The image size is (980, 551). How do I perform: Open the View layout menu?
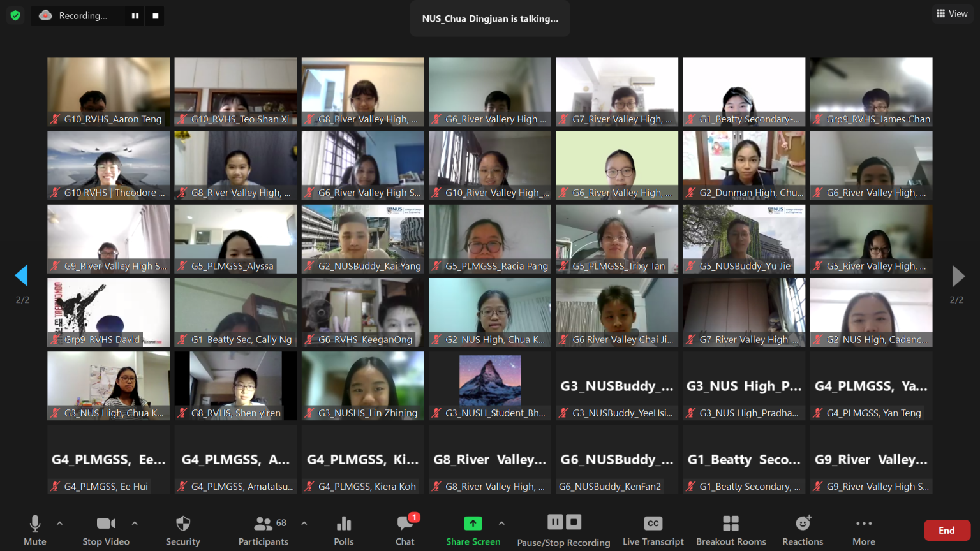coord(951,13)
